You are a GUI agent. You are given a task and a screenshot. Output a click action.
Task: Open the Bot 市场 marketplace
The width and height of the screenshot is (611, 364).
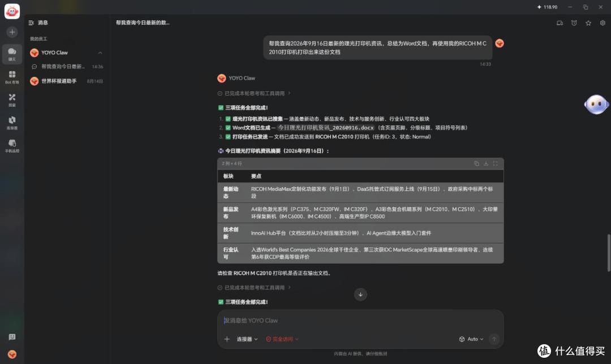point(12,77)
